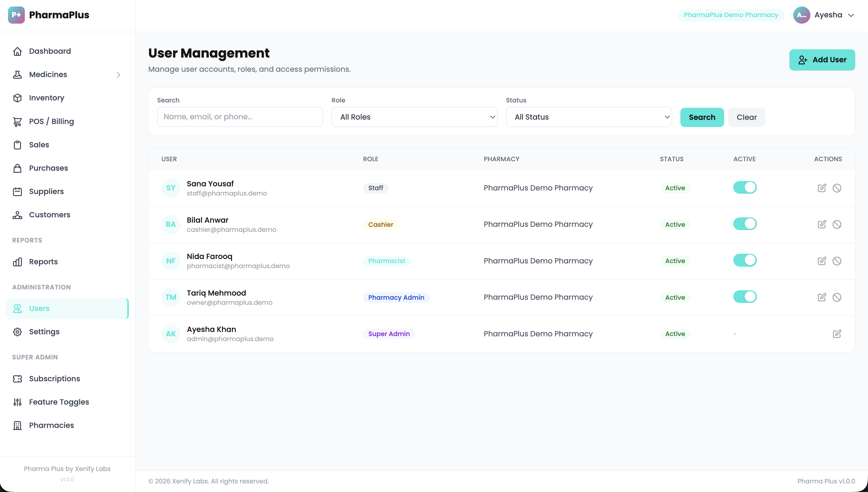Screen dimensions: 868x492
Task: Open the All Status dropdown
Action: click(589, 117)
